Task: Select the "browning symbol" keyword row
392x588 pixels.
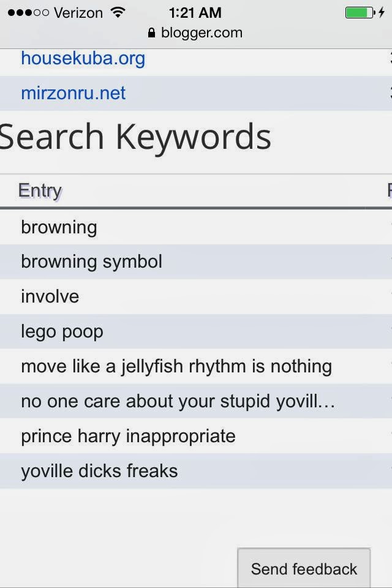Action: [x=91, y=262]
